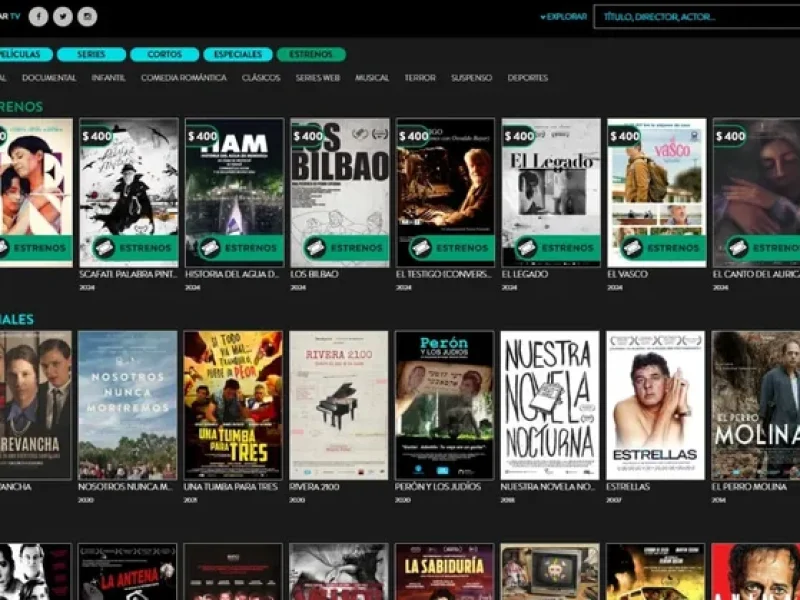The image size is (800, 600).
Task: Open the Perón y los Judíos poster
Action: [x=444, y=405]
